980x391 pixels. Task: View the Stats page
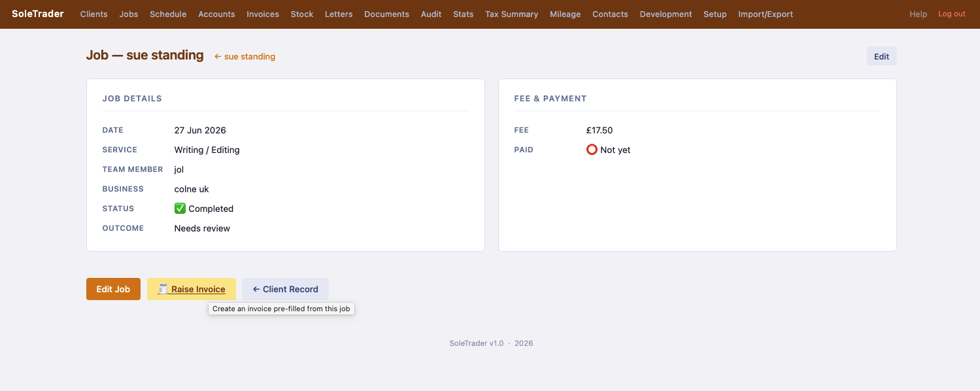click(463, 14)
